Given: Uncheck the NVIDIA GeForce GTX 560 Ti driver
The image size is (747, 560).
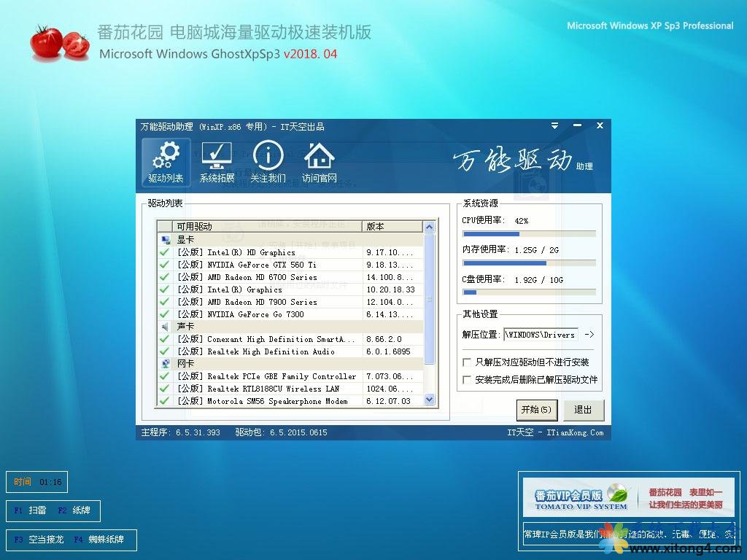Looking at the screenshot, I should [x=165, y=265].
